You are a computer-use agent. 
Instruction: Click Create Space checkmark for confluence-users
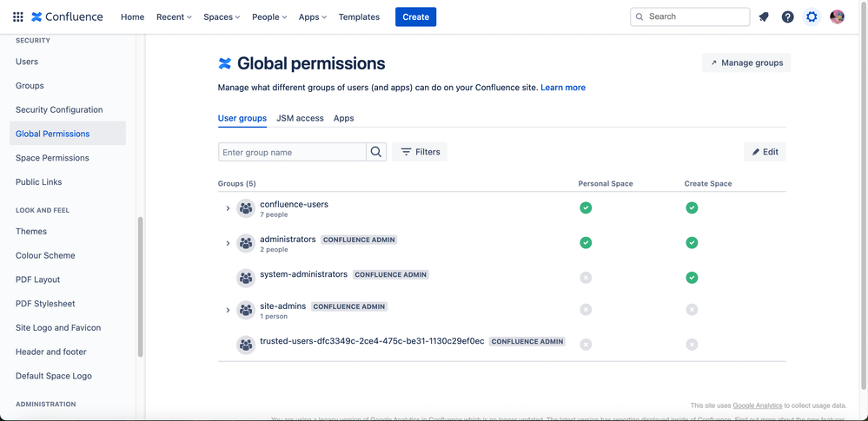[692, 208]
